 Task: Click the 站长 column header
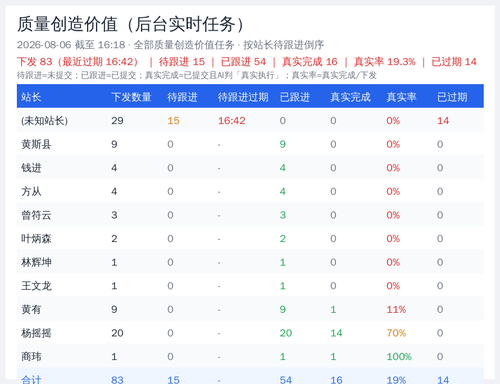point(31,97)
